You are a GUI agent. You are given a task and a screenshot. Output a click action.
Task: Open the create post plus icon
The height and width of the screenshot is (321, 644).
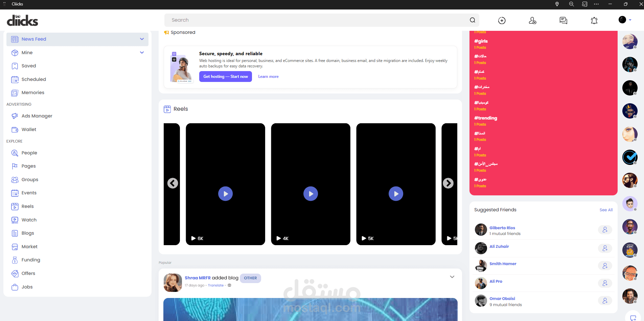(x=502, y=21)
